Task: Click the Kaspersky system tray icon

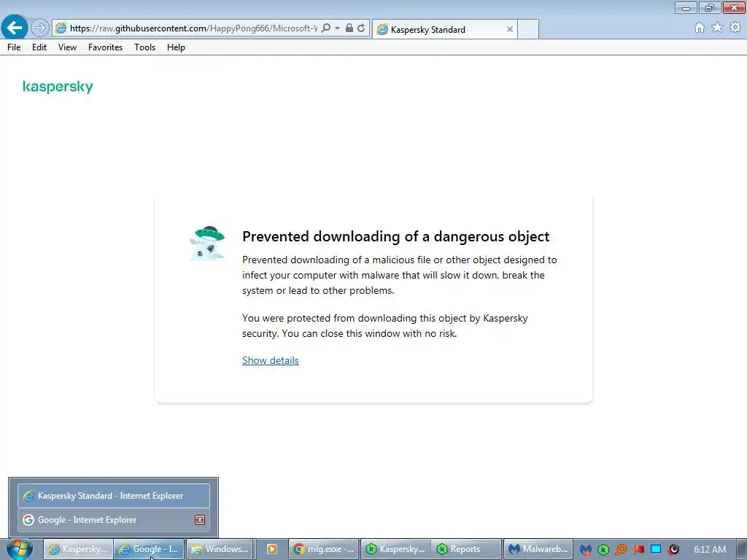Action: (x=603, y=550)
